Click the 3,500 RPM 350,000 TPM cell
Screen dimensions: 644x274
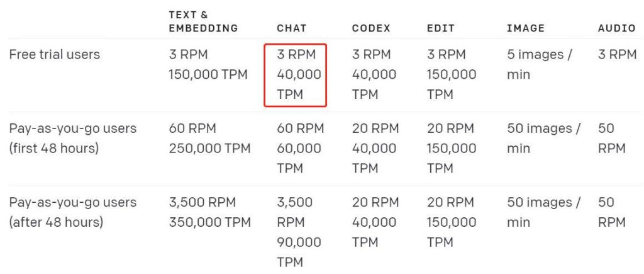209,212
